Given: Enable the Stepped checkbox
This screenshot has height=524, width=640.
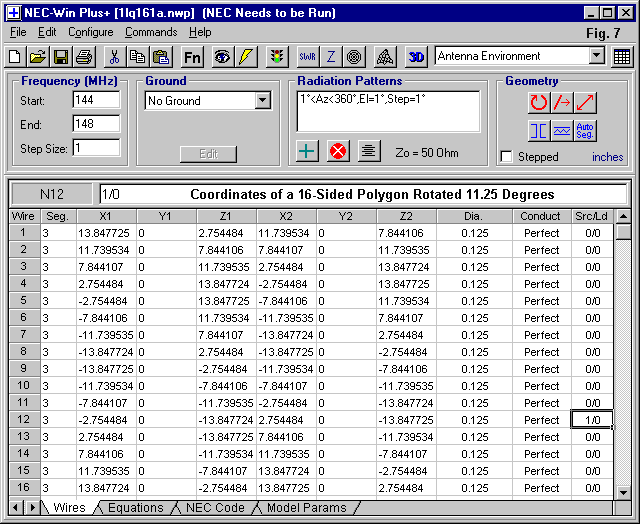Looking at the screenshot, I should (507, 157).
